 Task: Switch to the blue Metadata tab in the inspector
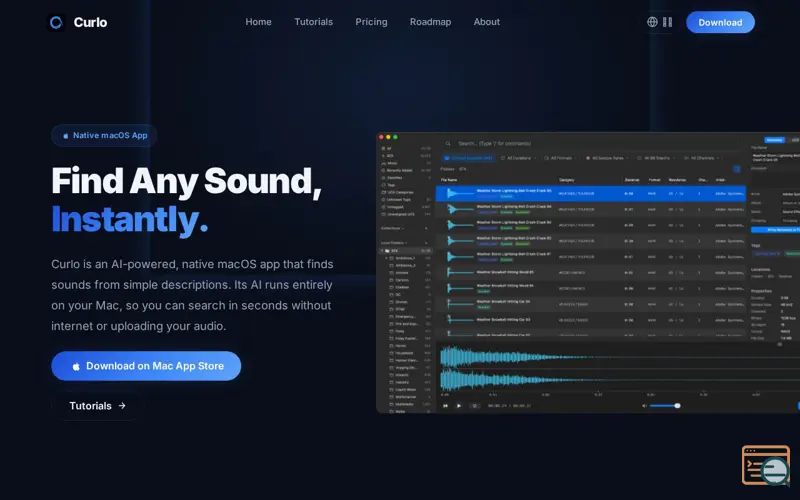pyautogui.click(x=774, y=140)
